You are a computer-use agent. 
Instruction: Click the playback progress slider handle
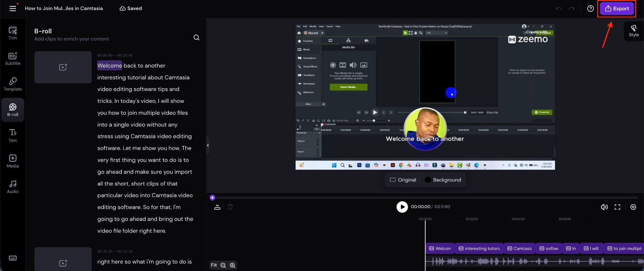coord(212,197)
